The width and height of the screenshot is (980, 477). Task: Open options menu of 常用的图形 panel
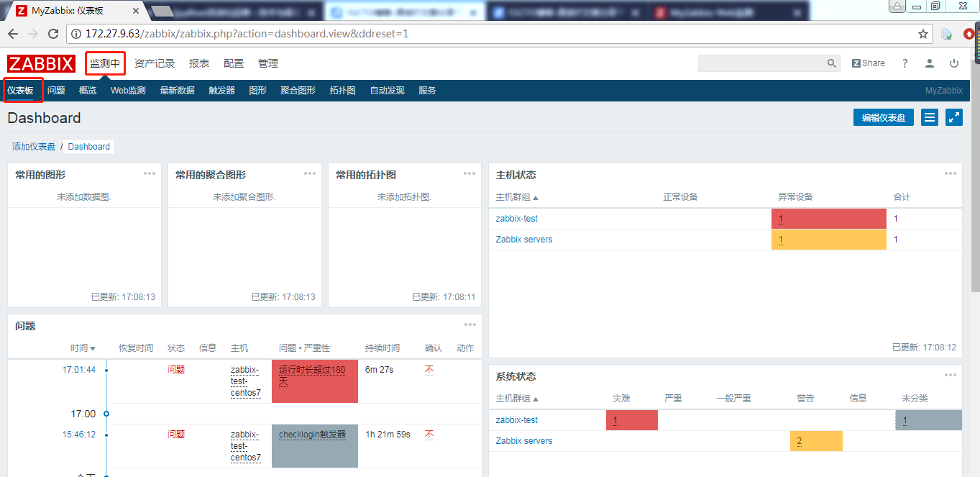[149, 173]
